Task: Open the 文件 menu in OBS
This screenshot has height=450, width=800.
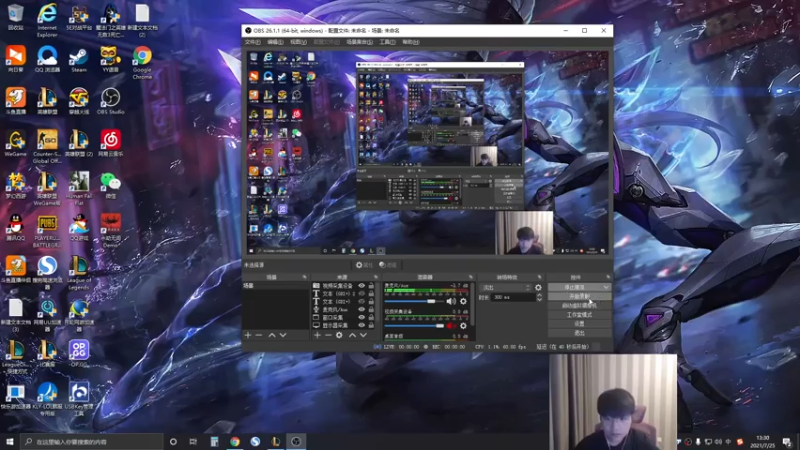Action: click(252, 42)
